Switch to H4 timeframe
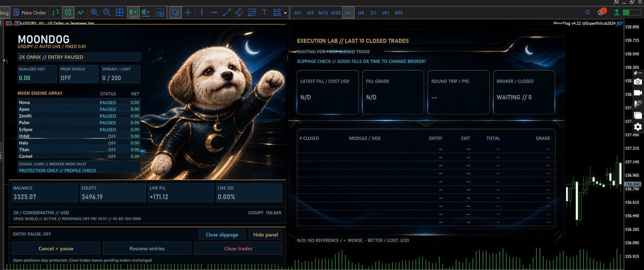 361,12
